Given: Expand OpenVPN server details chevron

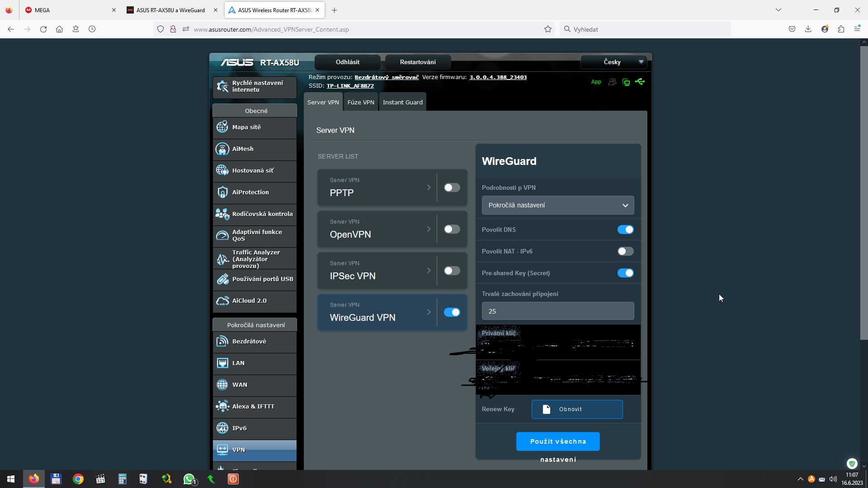Looking at the screenshot, I should (429, 229).
